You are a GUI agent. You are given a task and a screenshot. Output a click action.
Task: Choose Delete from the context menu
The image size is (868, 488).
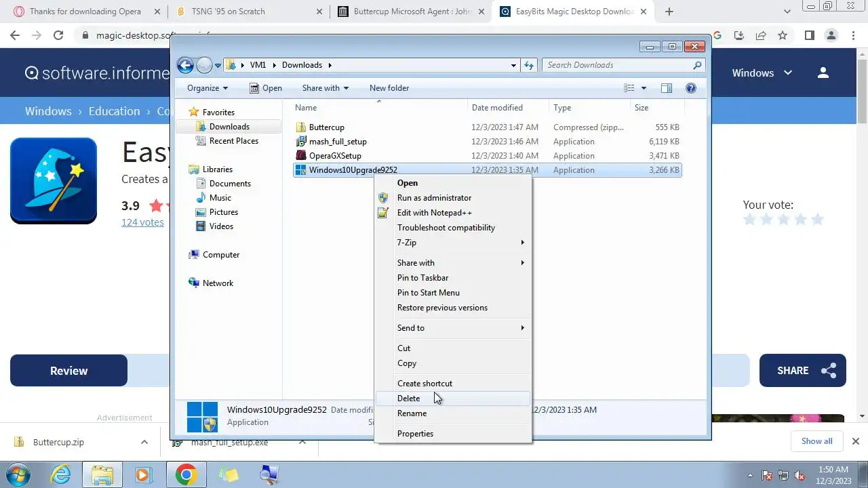pos(453,399)
